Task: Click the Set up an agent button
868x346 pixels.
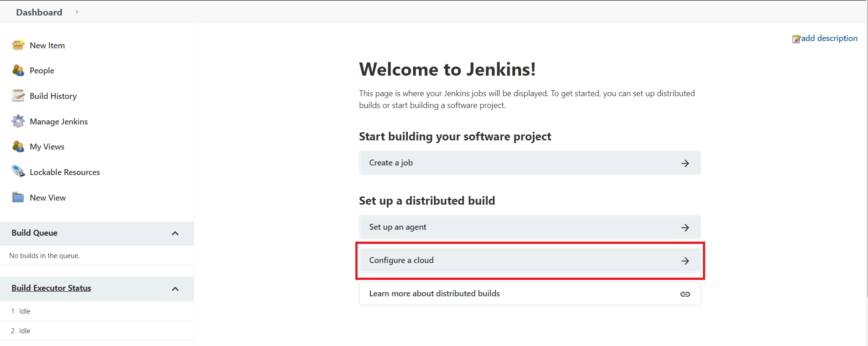Action: coord(530,227)
